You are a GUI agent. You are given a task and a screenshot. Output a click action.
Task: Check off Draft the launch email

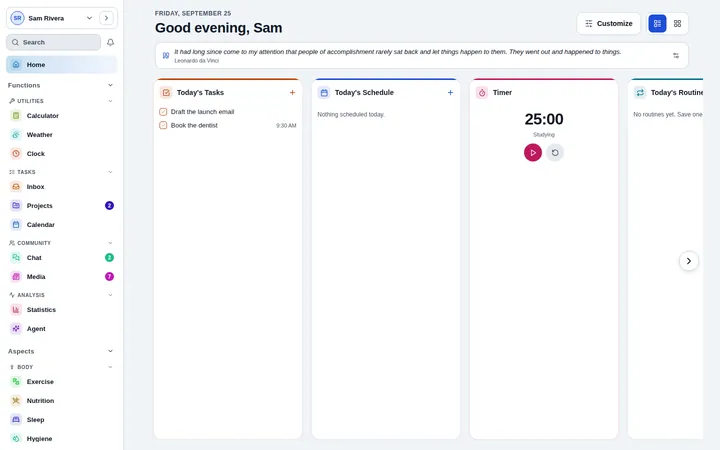(163, 112)
